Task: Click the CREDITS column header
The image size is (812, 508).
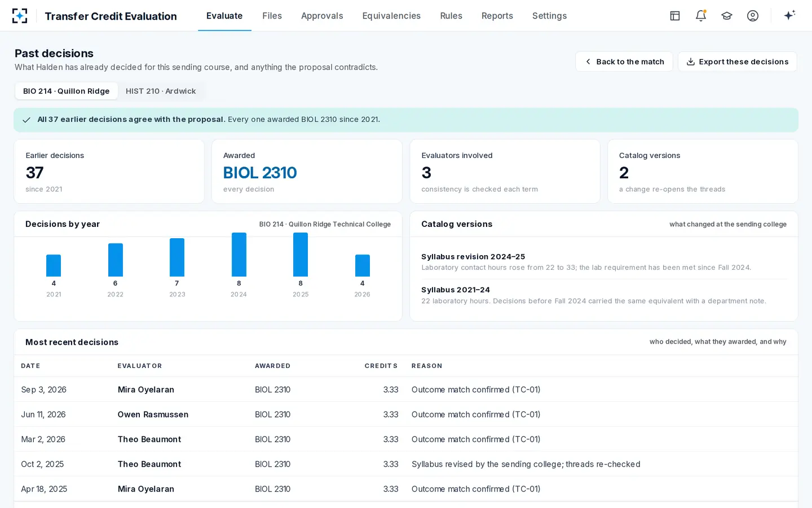Action: pos(381,366)
